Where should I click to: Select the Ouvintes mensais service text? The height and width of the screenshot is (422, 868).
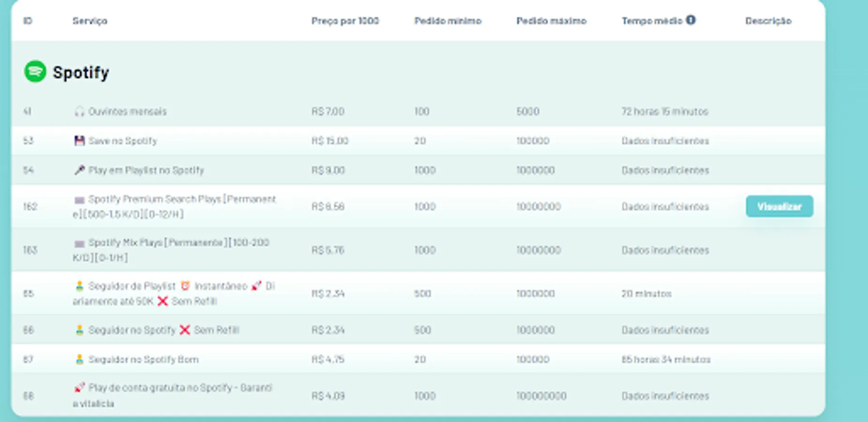(x=127, y=112)
